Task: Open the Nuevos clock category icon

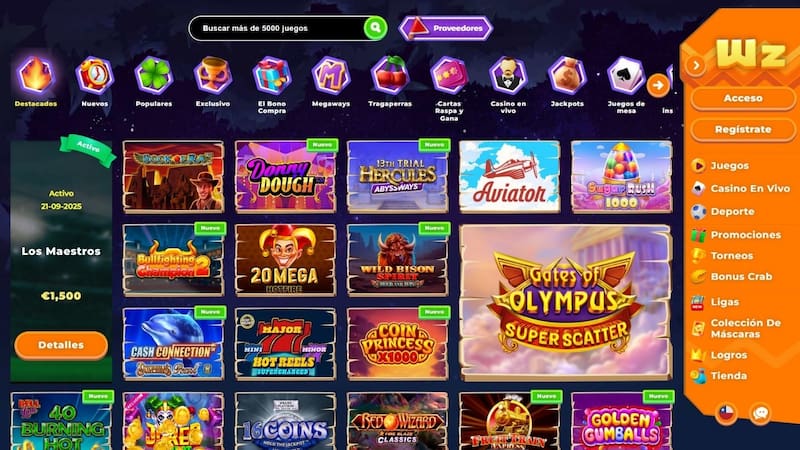Action: pos(94,76)
